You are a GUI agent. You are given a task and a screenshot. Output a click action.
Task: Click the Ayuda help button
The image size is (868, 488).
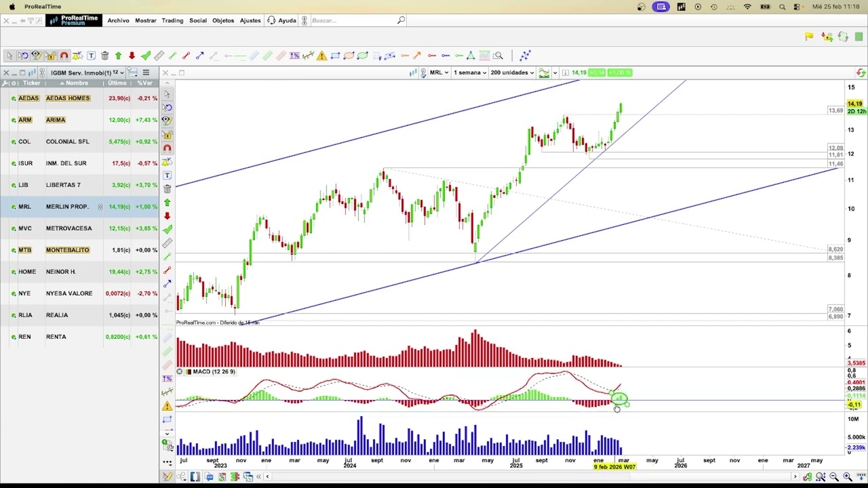[281, 20]
